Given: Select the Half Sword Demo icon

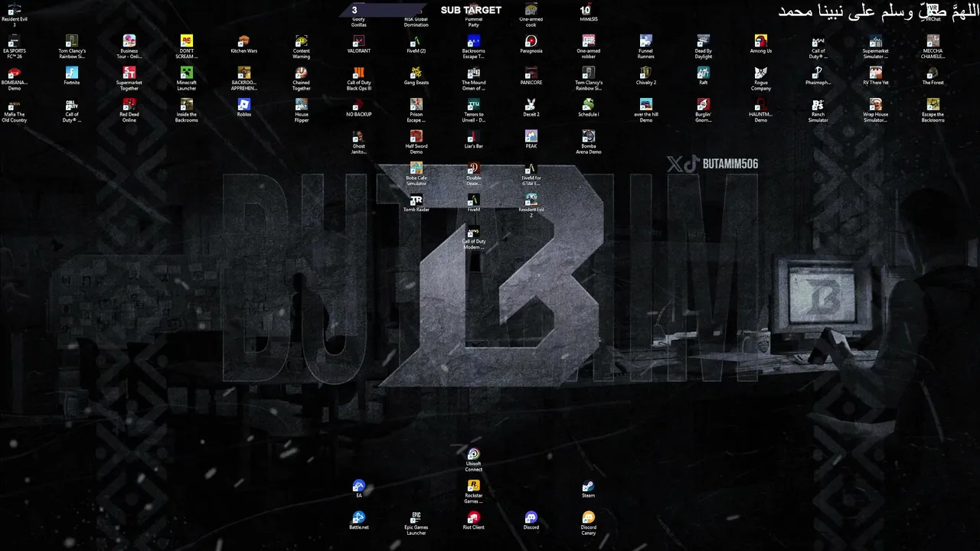Looking at the screenshot, I should [416, 142].
